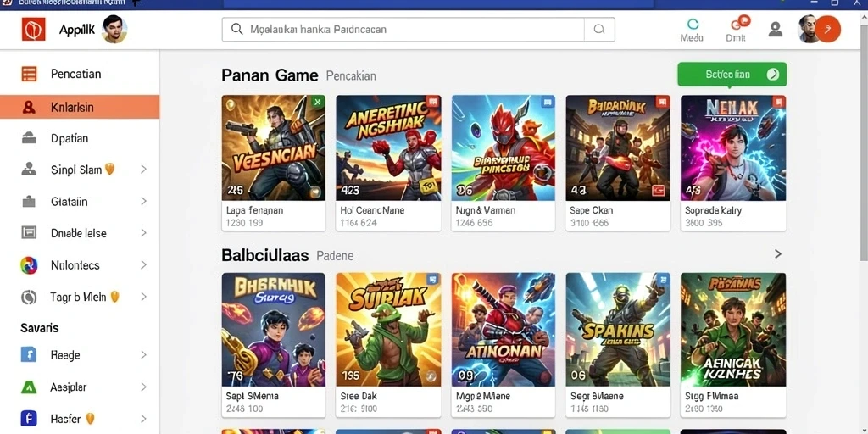
Task: Click the user profile silhouette icon
Action: [776, 30]
